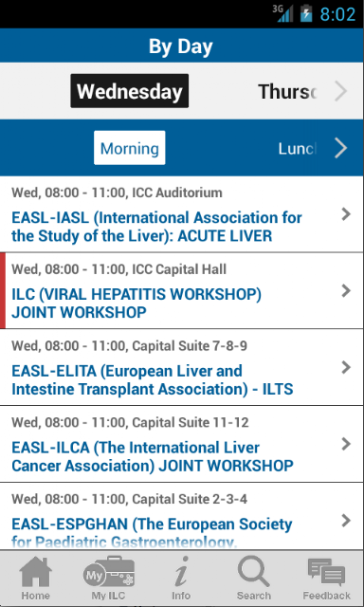Open EASL-ESPGHAN Paediatric Gastroenterology session
The image size is (364, 607).
click(x=152, y=533)
